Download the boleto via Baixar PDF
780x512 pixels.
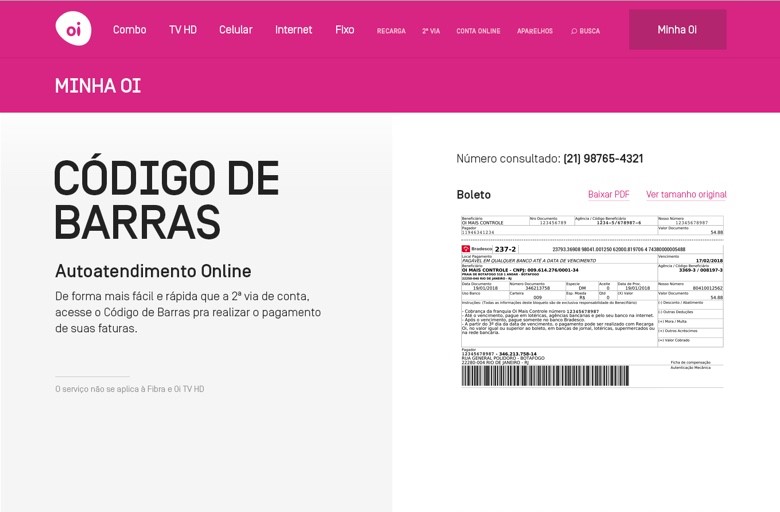[x=608, y=195]
